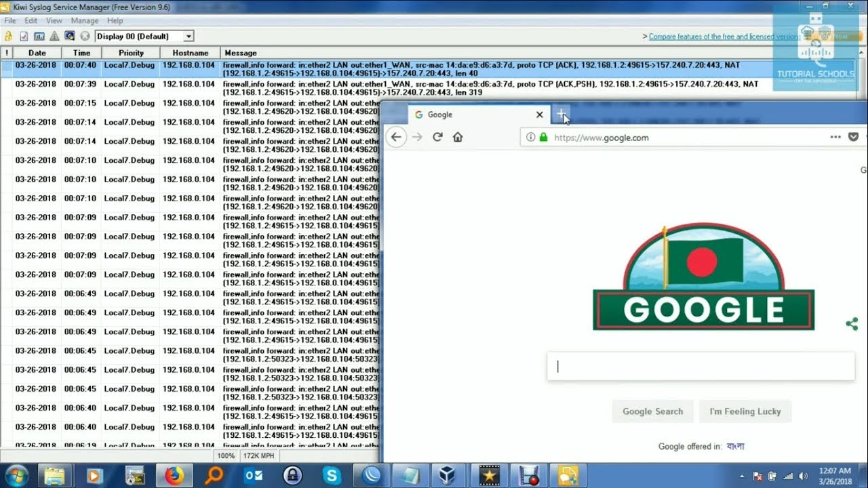Open the View menu in Kiwi Syslog

pos(54,21)
